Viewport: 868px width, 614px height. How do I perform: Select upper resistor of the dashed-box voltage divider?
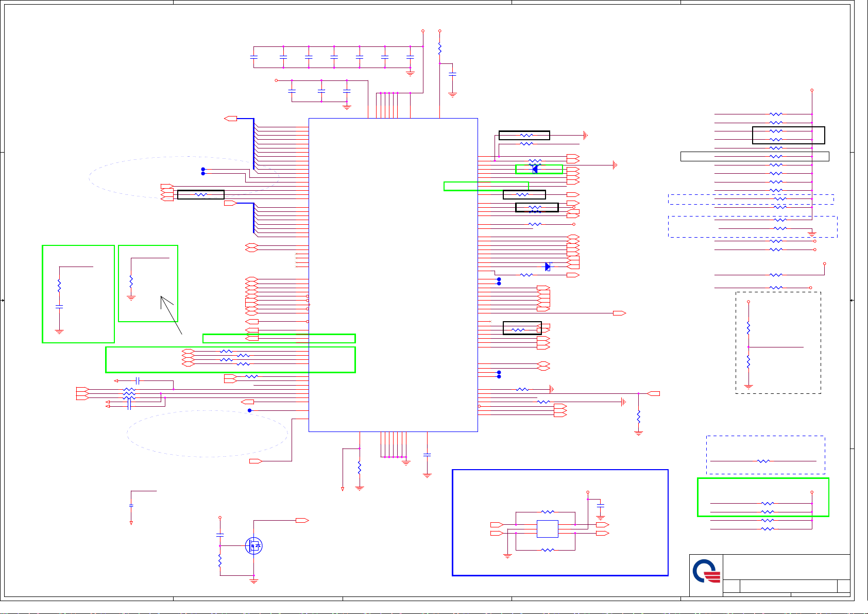[x=748, y=328]
